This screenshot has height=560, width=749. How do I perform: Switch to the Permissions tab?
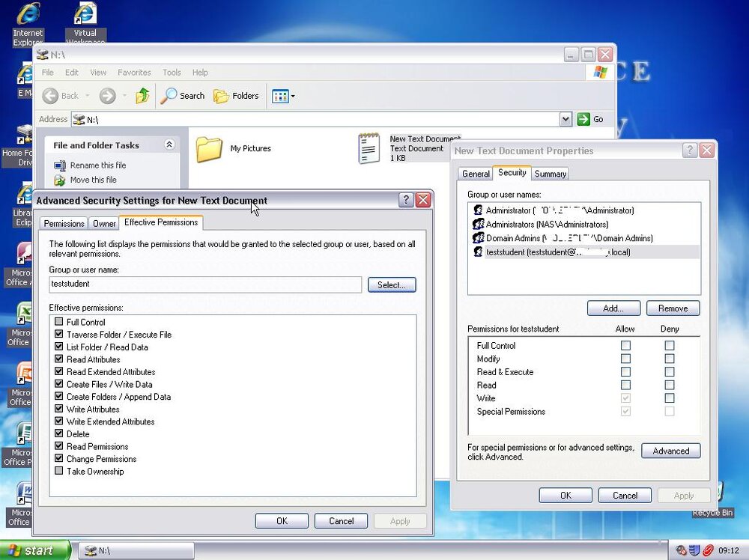click(64, 223)
